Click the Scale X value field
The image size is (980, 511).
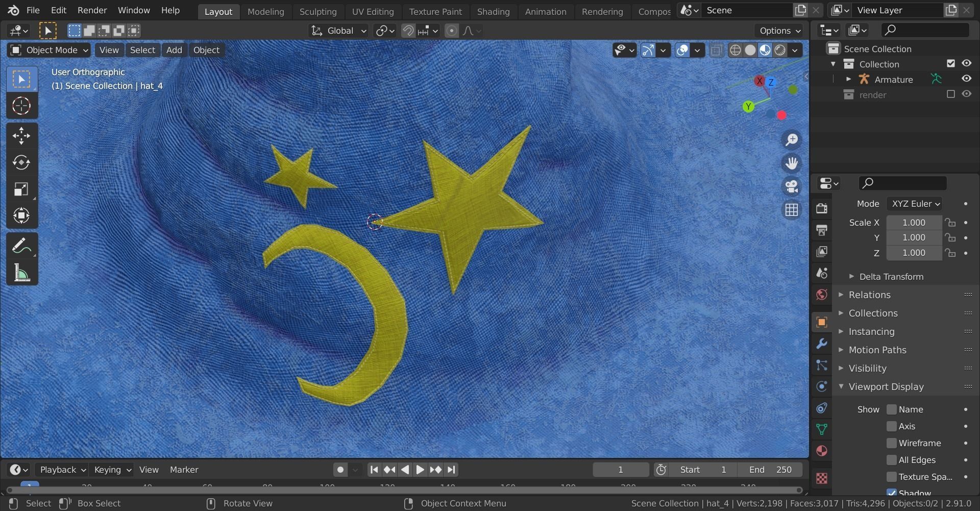[x=914, y=223]
